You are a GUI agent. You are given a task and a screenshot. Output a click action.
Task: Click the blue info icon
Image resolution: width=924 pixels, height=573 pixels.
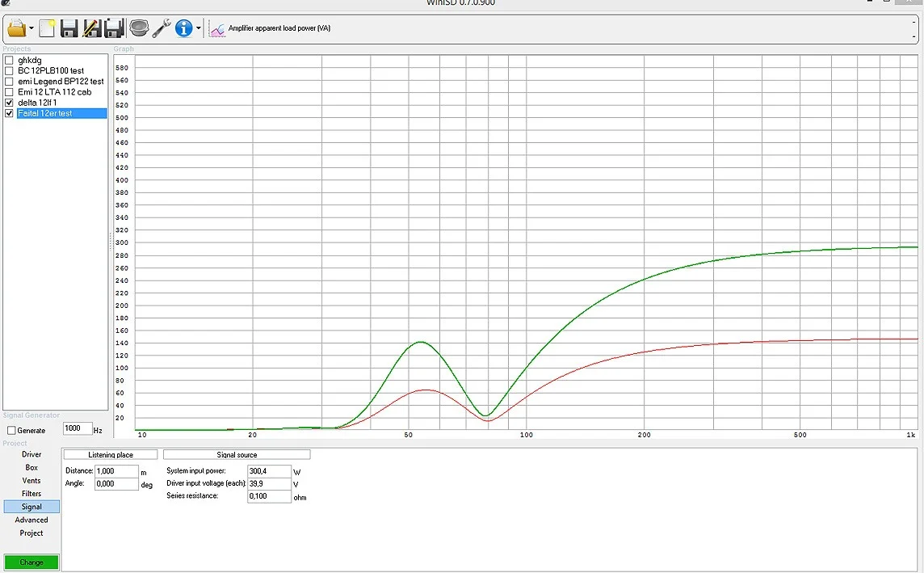pyautogui.click(x=184, y=28)
